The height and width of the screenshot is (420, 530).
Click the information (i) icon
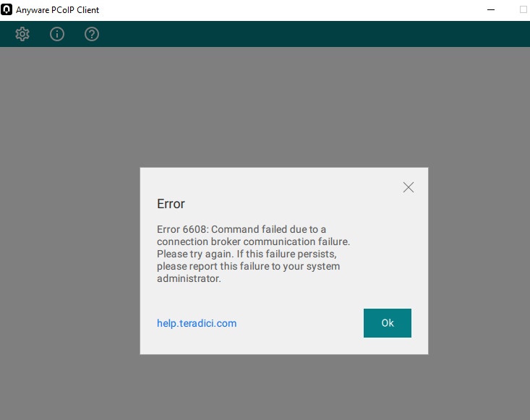tap(57, 34)
